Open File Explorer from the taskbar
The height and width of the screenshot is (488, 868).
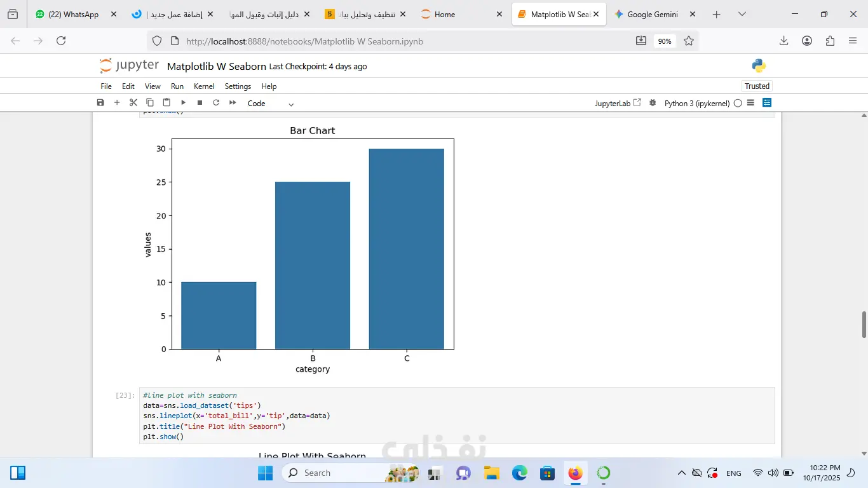[x=491, y=473]
